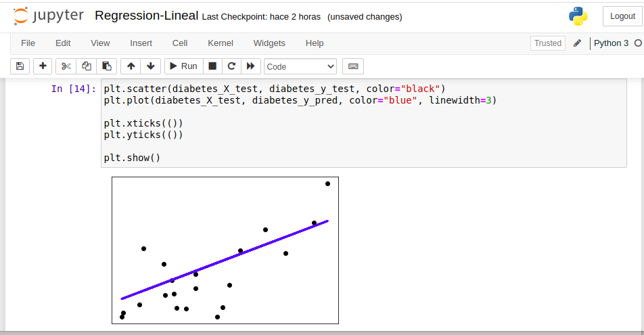Restart the kernel with circular arrow

pyautogui.click(x=231, y=66)
